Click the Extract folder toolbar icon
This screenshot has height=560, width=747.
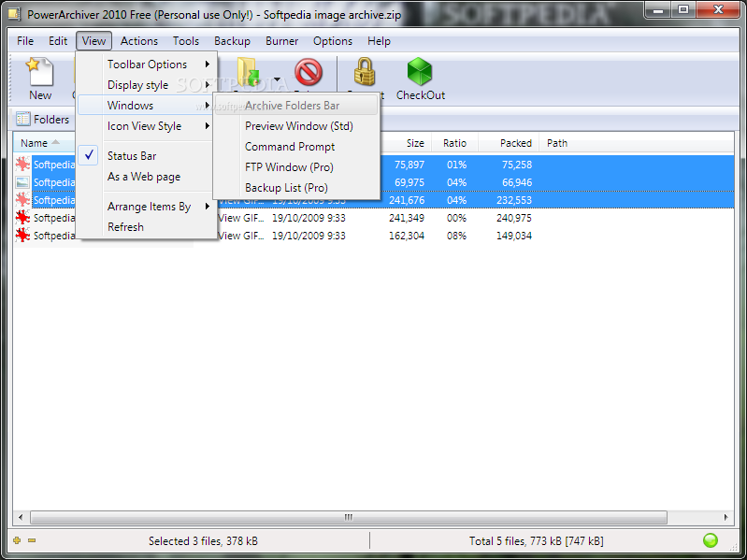point(248,72)
